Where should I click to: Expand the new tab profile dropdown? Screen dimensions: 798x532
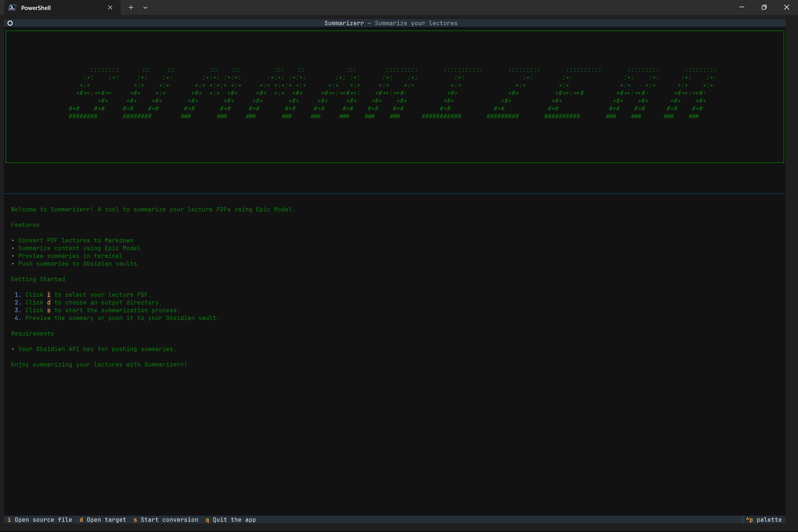[145, 7]
